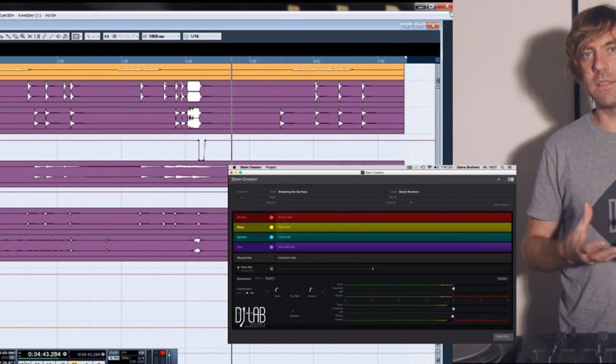Select the Stem Mix radio option
The image size is (616, 364).
pos(238,267)
